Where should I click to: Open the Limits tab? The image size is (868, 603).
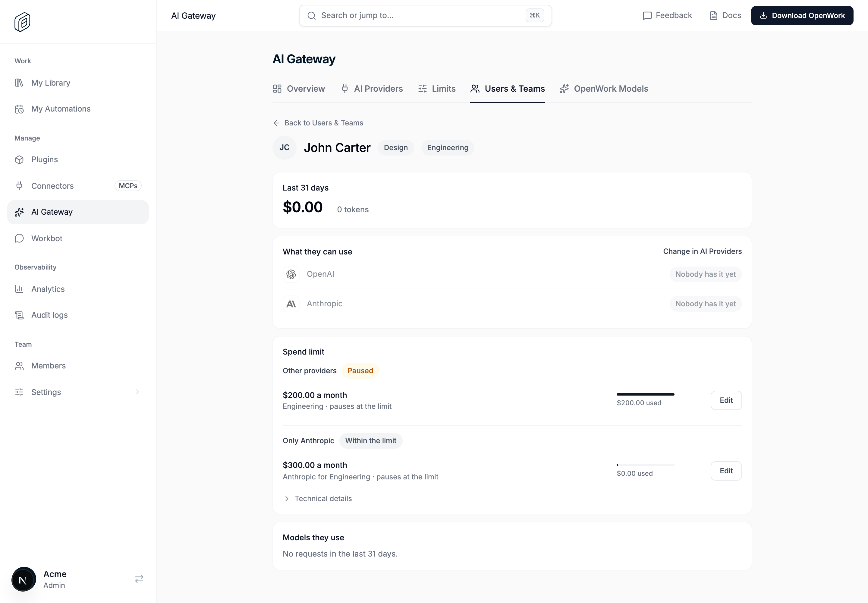437,89
